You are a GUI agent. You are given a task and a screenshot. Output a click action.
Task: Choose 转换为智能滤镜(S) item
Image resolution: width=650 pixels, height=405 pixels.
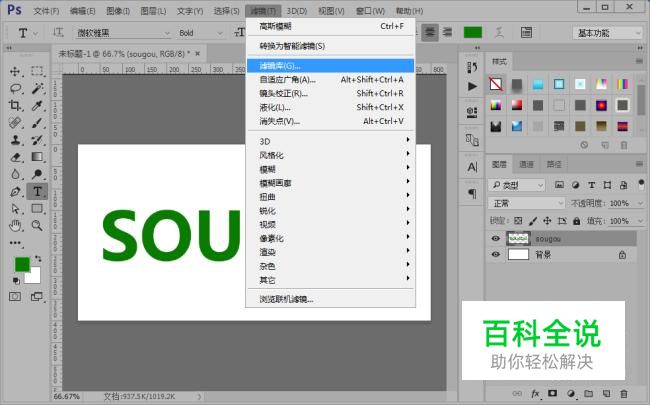[x=331, y=46]
